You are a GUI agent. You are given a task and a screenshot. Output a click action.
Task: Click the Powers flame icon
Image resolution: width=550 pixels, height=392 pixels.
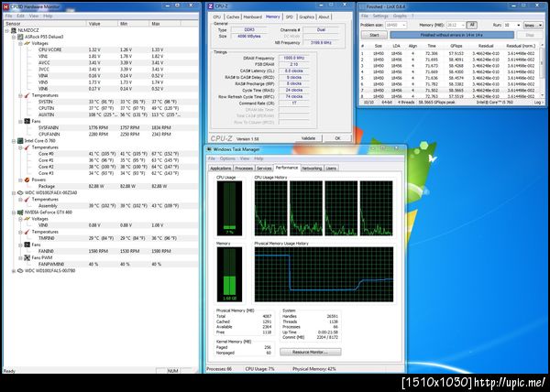(x=27, y=180)
